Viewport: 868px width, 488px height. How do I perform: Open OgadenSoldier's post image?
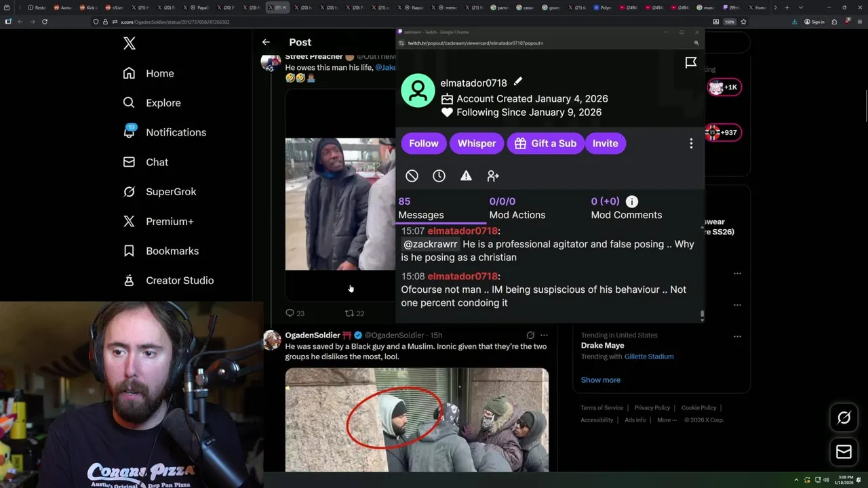(416, 420)
